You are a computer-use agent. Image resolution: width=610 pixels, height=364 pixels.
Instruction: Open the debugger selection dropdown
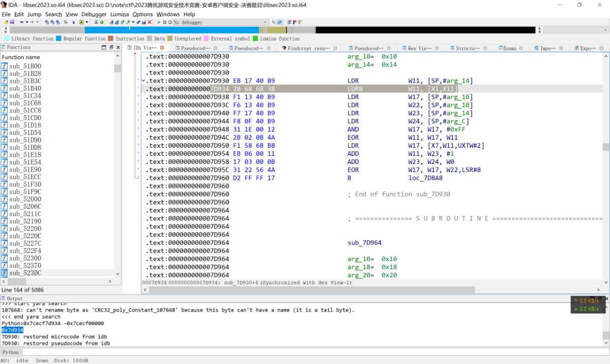tap(265, 22)
